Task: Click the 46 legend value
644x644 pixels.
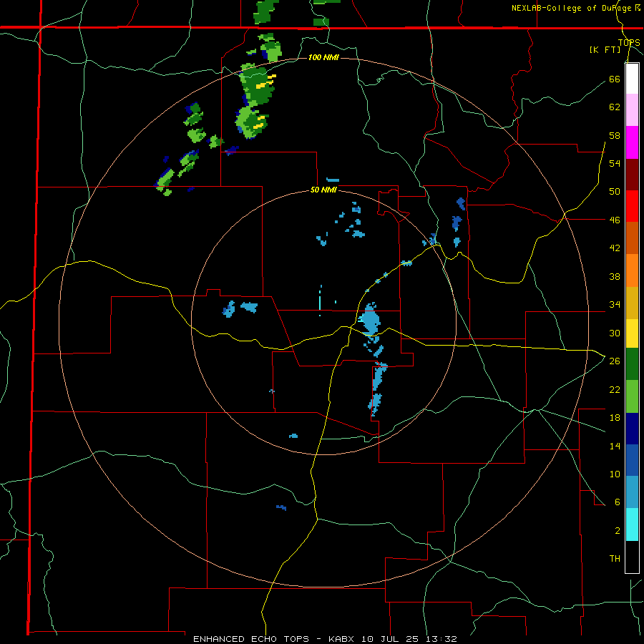Action: point(615,220)
